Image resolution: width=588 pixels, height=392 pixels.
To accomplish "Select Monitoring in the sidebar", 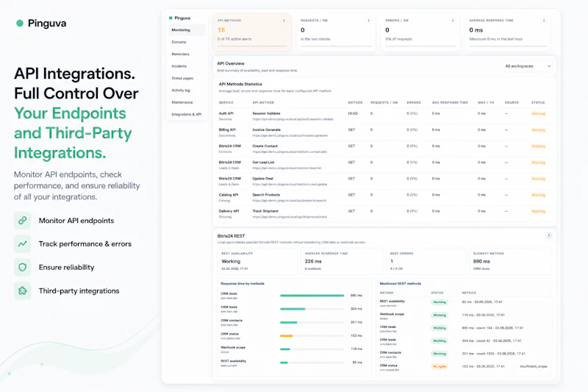I will [x=187, y=30].
